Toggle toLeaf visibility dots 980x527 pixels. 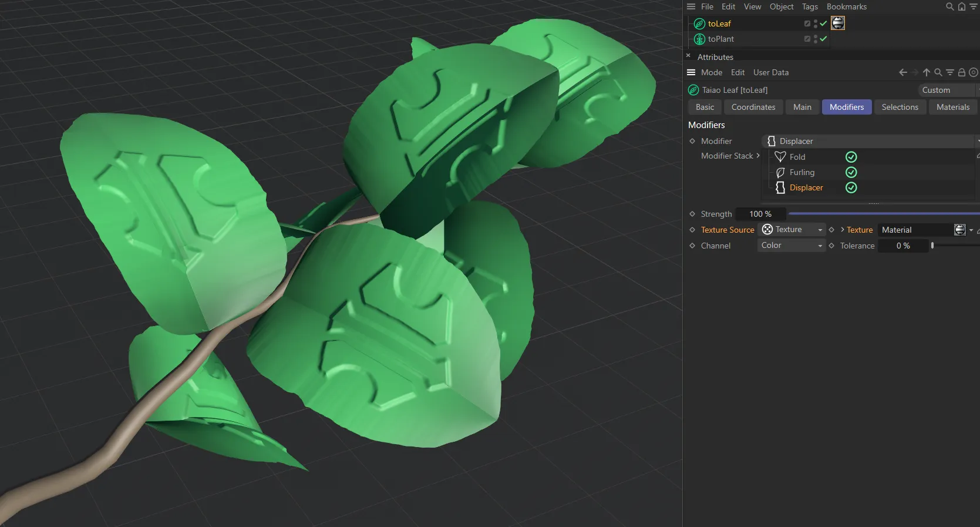[x=816, y=24]
